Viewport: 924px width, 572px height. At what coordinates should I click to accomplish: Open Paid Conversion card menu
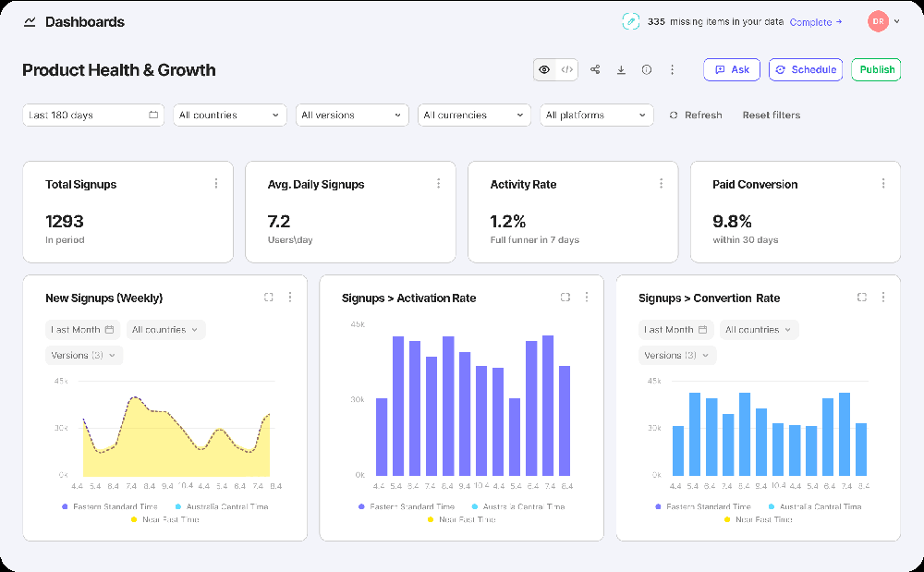(x=883, y=184)
